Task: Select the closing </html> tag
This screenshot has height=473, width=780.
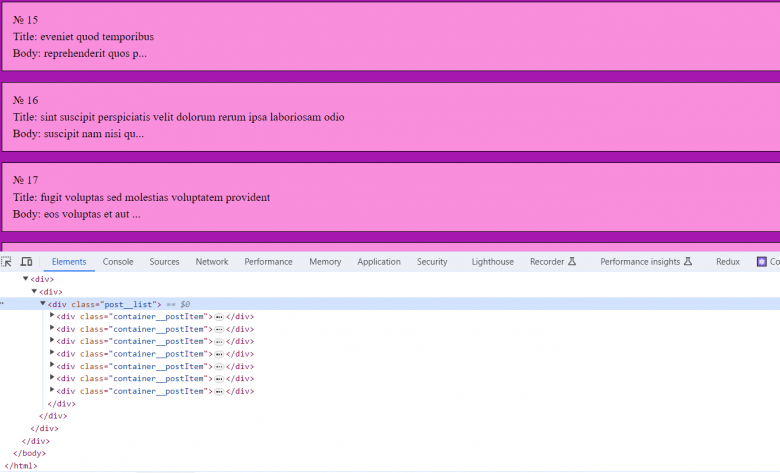Action: (x=21, y=466)
